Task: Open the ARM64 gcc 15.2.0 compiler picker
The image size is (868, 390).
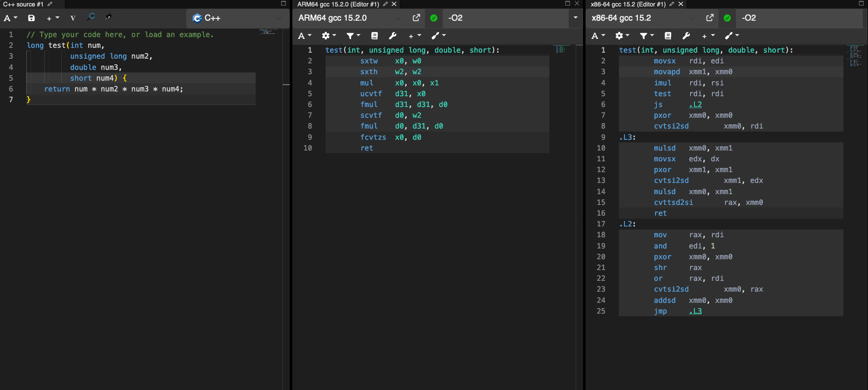Action: [349, 18]
